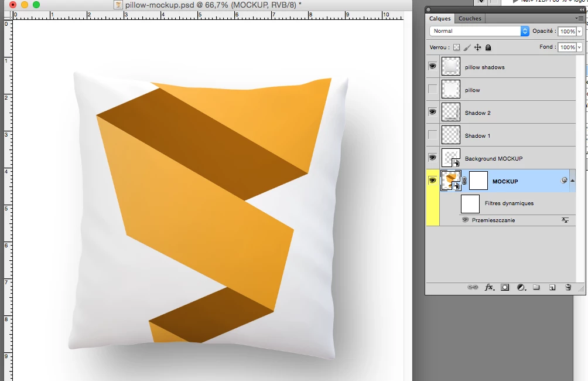
Task: Click the trash delete layer icon
Action: [x=568, y=287]
